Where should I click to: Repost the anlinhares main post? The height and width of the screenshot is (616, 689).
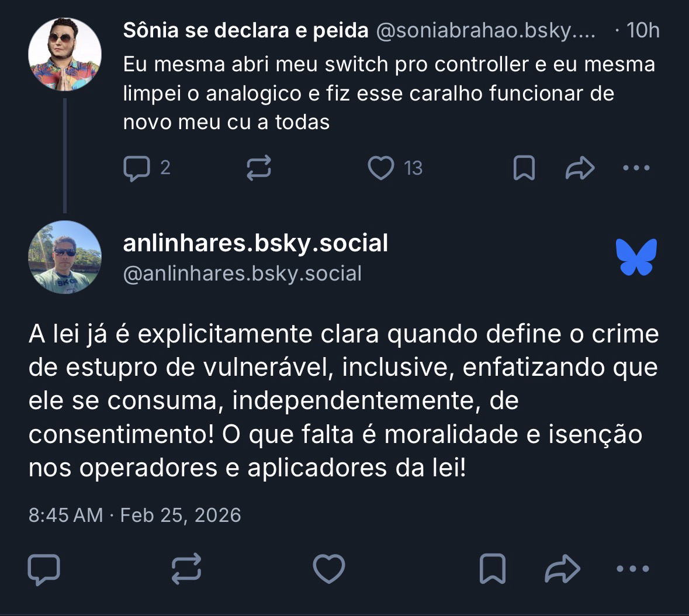click(x=186, y=569)
